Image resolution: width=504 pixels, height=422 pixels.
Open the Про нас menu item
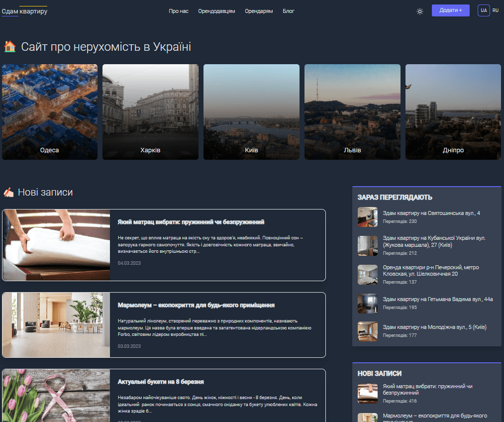tap(179, 11)
